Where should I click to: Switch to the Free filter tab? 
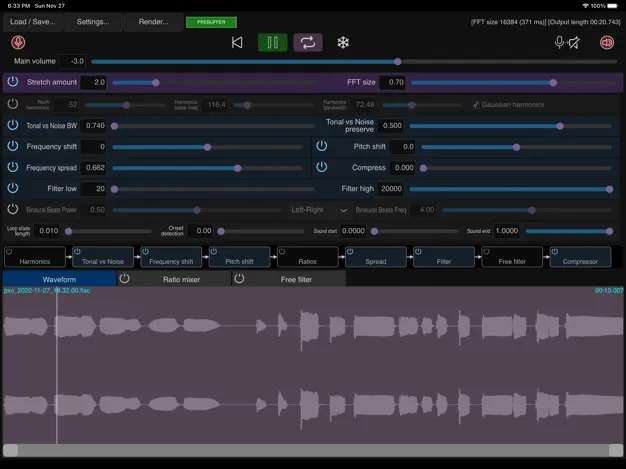[x=296, y=280]
